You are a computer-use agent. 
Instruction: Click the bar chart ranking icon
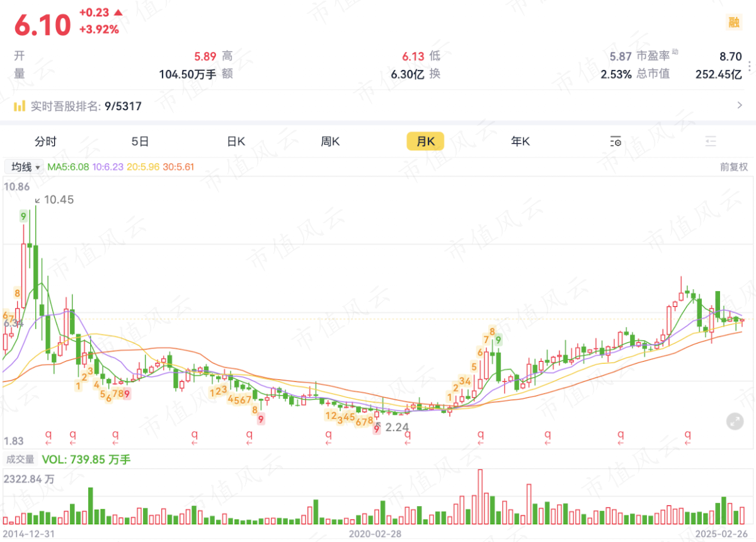point(20,106)
